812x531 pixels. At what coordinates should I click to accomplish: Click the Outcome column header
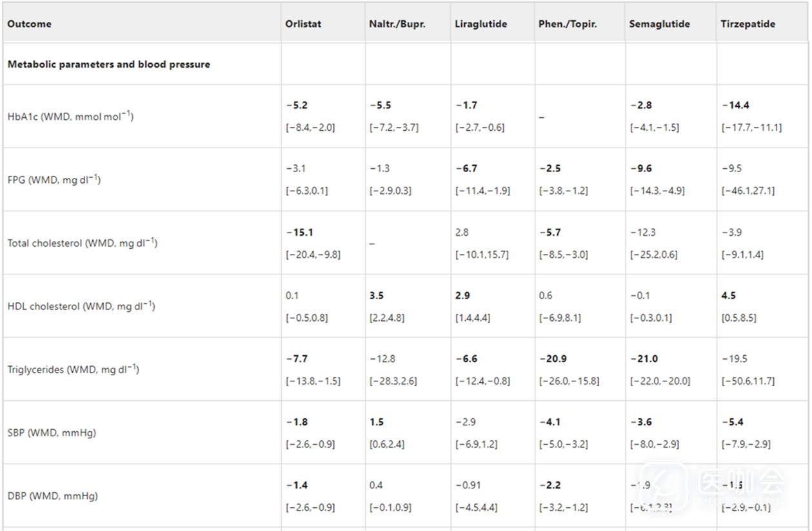pyautogui.click(x=30, y=24)
